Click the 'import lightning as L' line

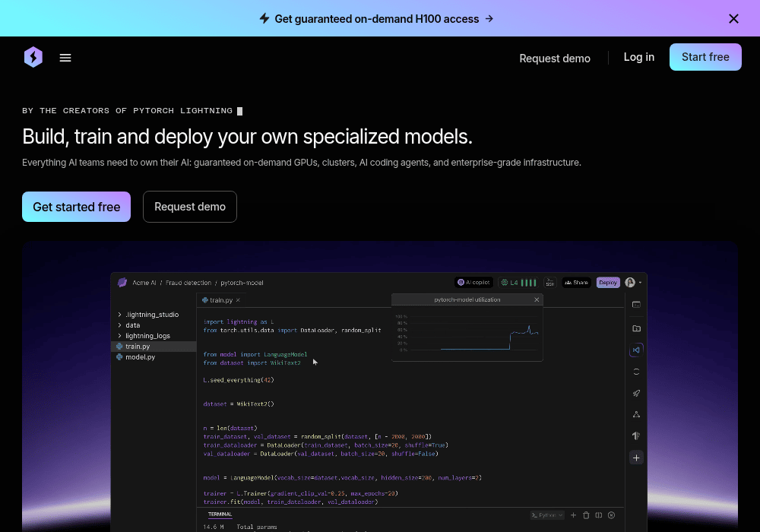coord(239,321)
